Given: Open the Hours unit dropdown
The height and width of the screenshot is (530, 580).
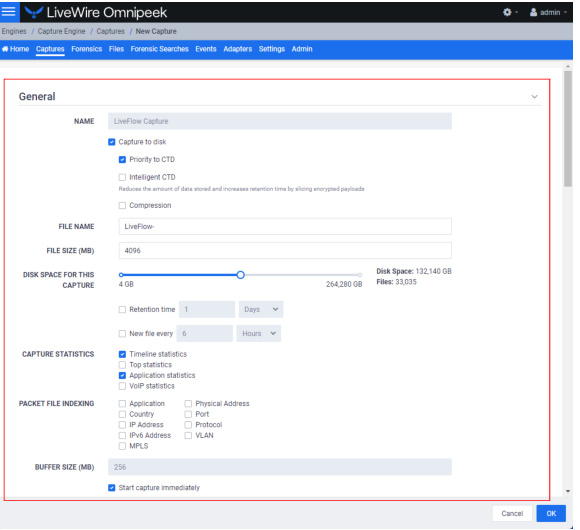Looking at the screenshot, I should 259,334.
